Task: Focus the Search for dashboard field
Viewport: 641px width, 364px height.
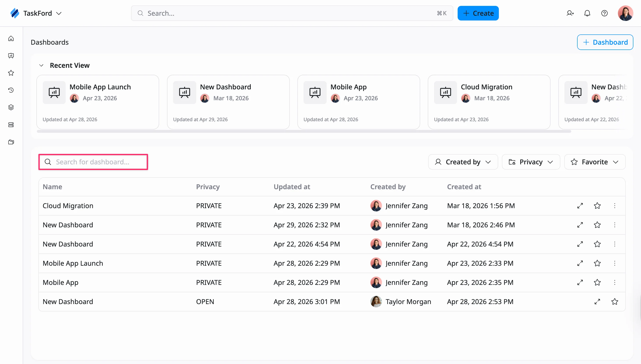Action: coord(93,162)
